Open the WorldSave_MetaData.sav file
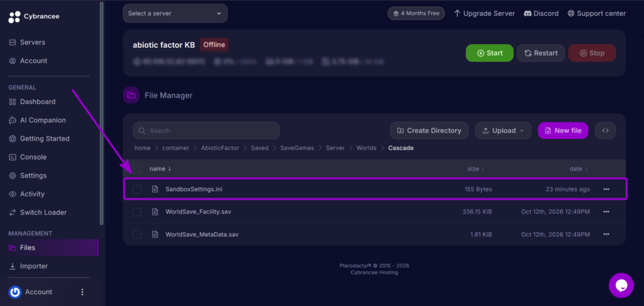Image resolution: width=644 pixels, height=306 pixels. [202, 234]
